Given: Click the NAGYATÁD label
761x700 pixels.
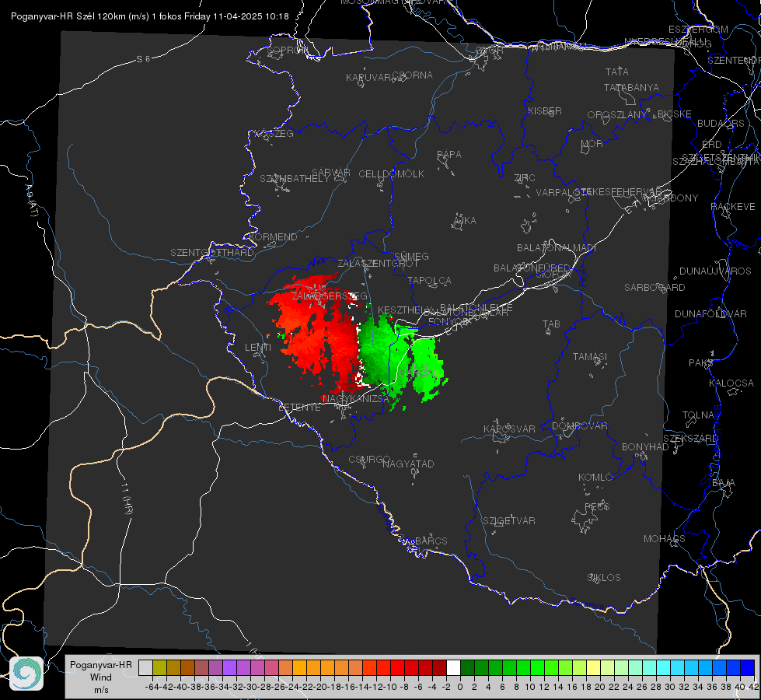Looking at the screenshot, I should [x=408, y=464].
